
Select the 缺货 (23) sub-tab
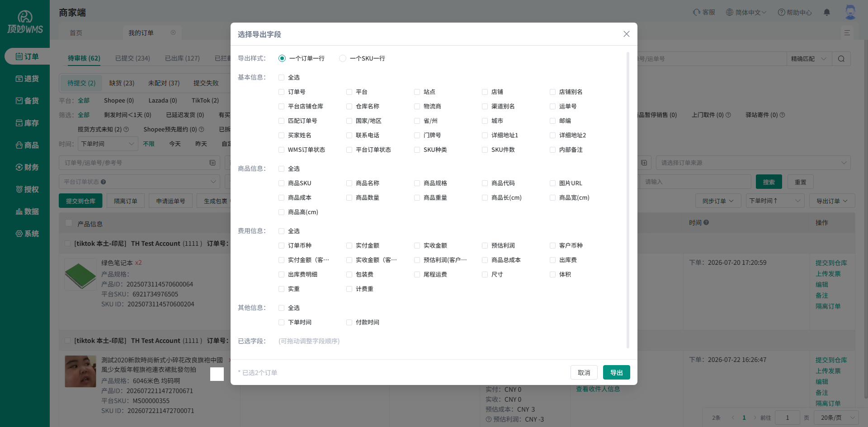click(x=122, y=83)
